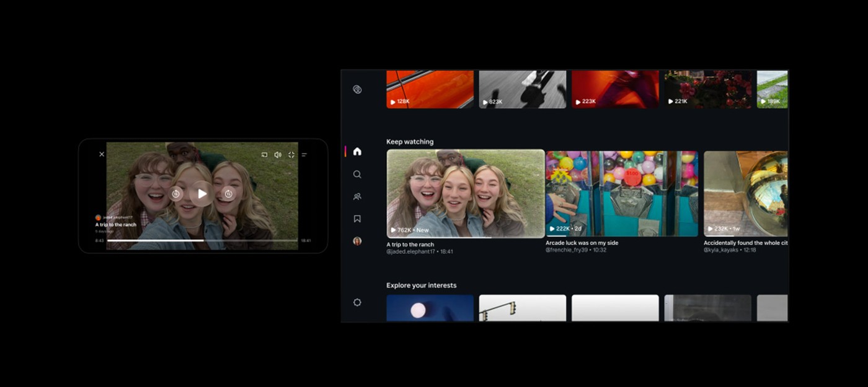Click '@kyla_kayaks • 12:18' text
This screenshot has width=868, height=387.
click(x=730, y=250)
